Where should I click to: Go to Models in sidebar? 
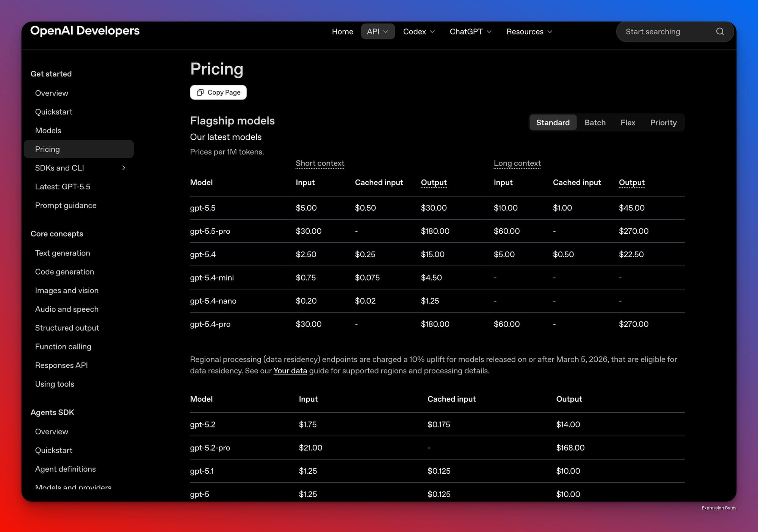tap(48, 131)
